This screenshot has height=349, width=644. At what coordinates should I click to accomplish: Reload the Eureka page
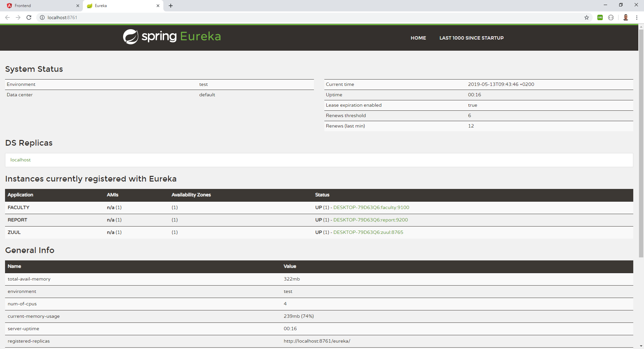point(29,17)
